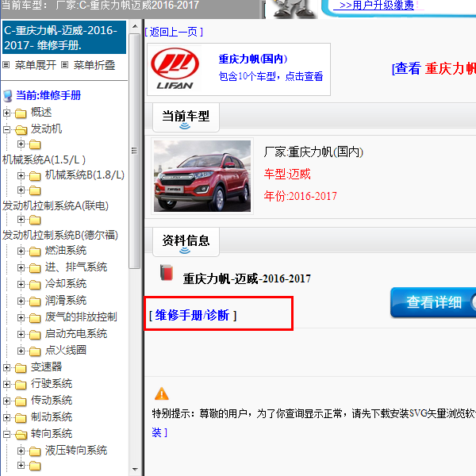
Task: Click the folder icon for 制动系统
Action: coord(21,418)
